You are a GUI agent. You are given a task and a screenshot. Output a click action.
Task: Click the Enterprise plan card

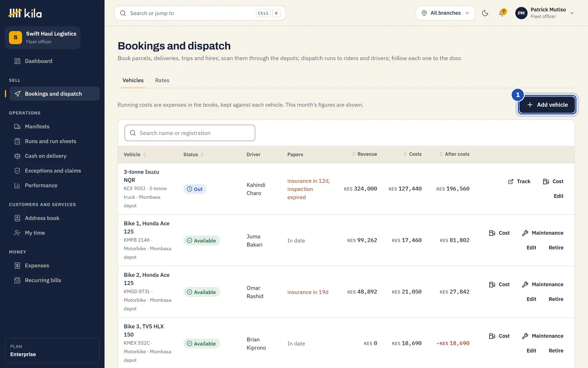pyautogui.click(x=52, y=350)
